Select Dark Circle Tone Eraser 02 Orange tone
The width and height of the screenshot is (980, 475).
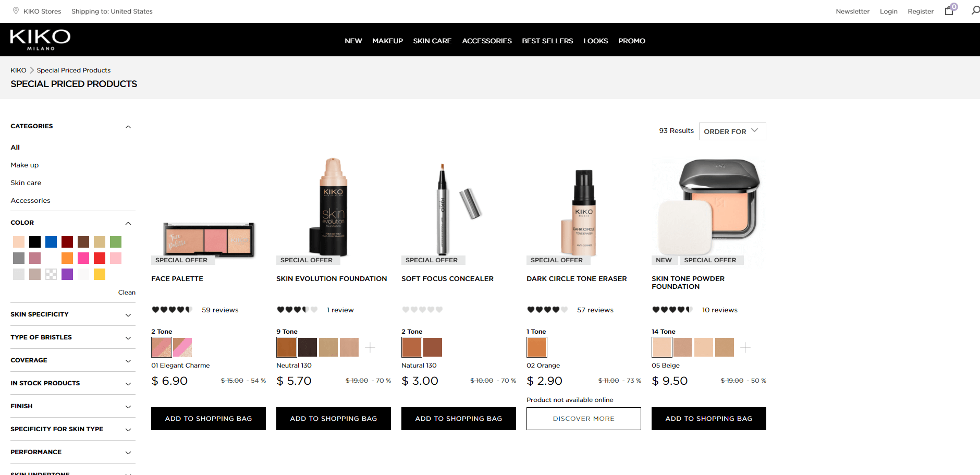pos(537,347)
